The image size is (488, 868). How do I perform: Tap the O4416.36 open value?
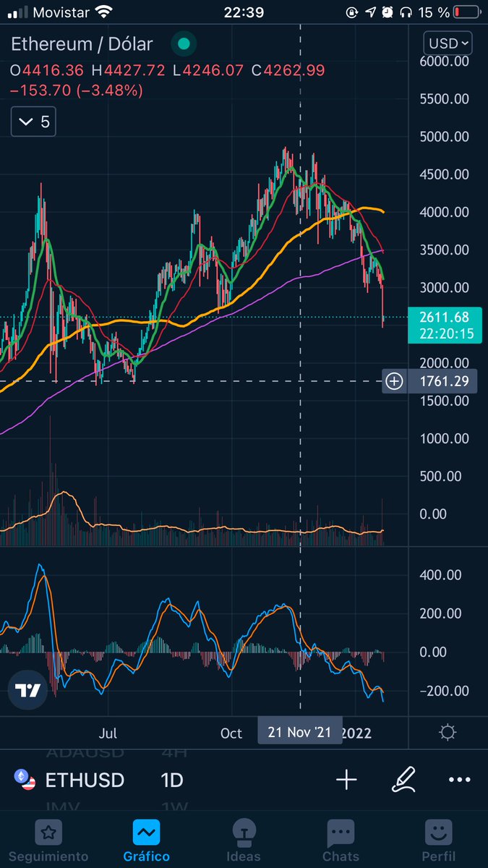tap(47, 71)
